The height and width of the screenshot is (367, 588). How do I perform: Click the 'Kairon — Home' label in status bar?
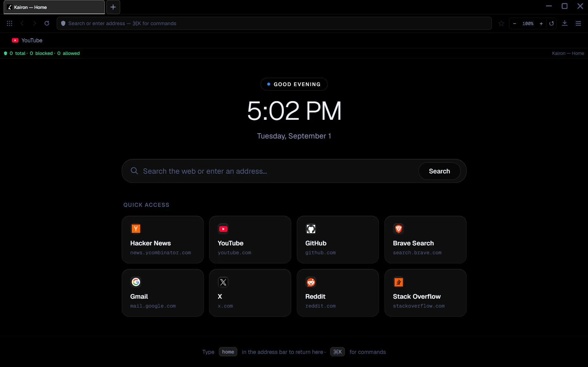[568, 53]
